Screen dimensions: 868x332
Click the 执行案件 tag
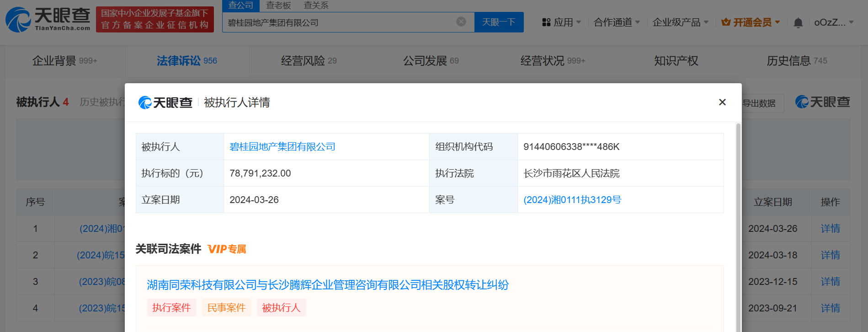(171, 308)
